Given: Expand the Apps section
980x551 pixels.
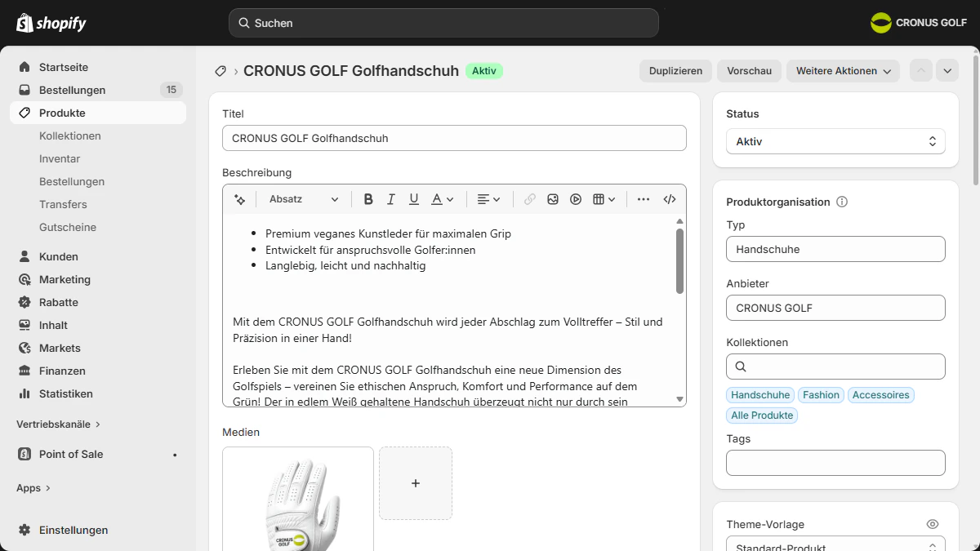Looking at the screenshot, I should pyautogui.click(x=33, y=488).
